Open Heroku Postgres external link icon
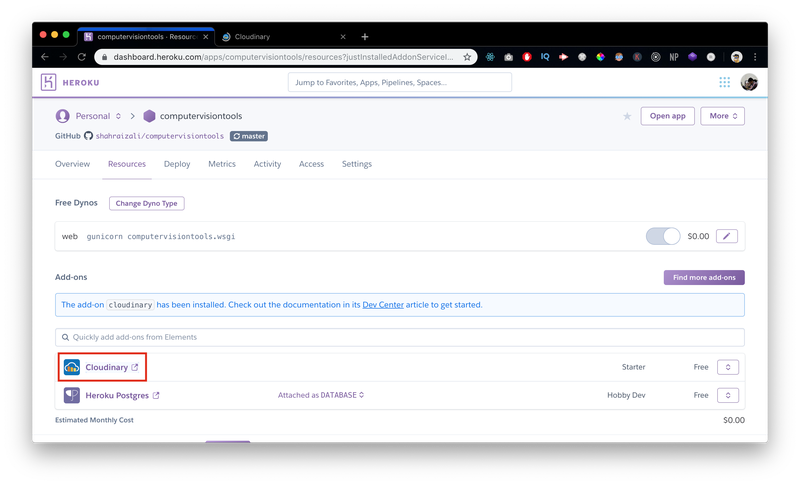800x485 pixels. [156, 395]
